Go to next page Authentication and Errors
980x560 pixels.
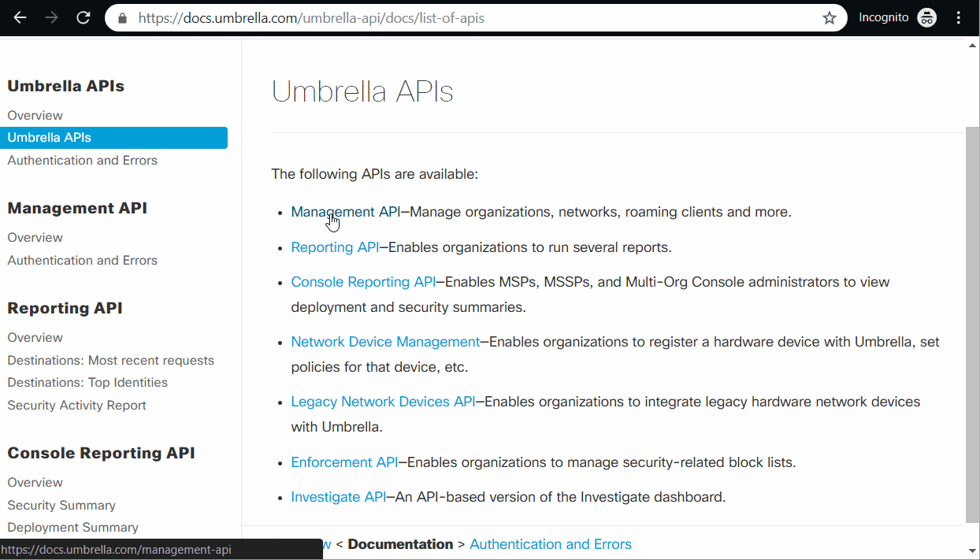point(551,544)
